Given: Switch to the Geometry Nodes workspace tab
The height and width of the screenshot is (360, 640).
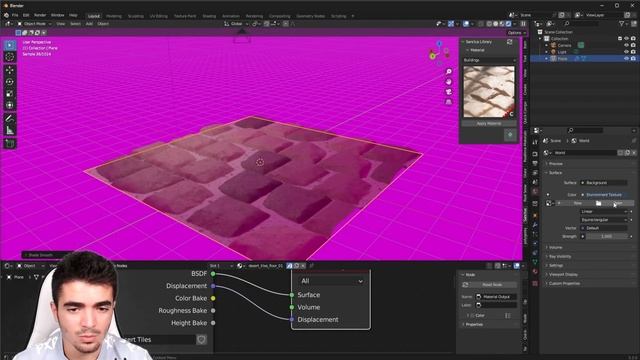Looking at the screenshot, I should tap(311, 16).
